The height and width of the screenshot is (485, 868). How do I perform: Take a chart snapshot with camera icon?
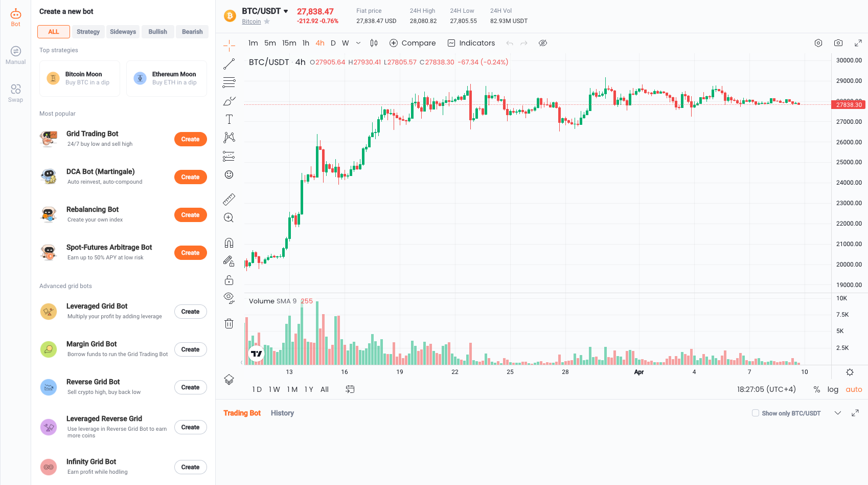[x=838, y=43]
